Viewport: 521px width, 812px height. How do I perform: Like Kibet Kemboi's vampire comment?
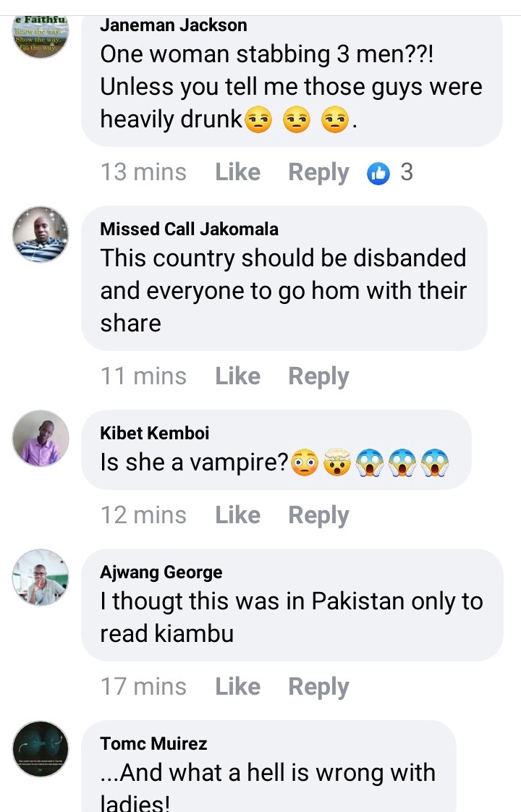238,515
